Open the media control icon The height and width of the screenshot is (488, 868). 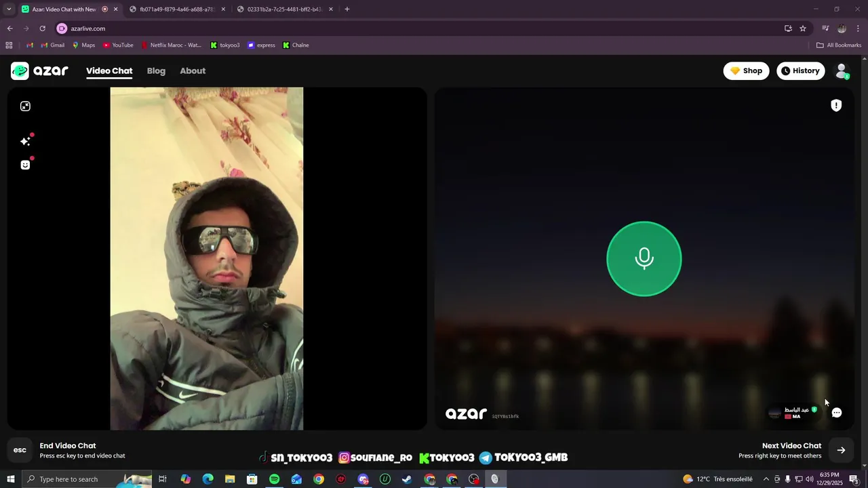coord(825,28)
